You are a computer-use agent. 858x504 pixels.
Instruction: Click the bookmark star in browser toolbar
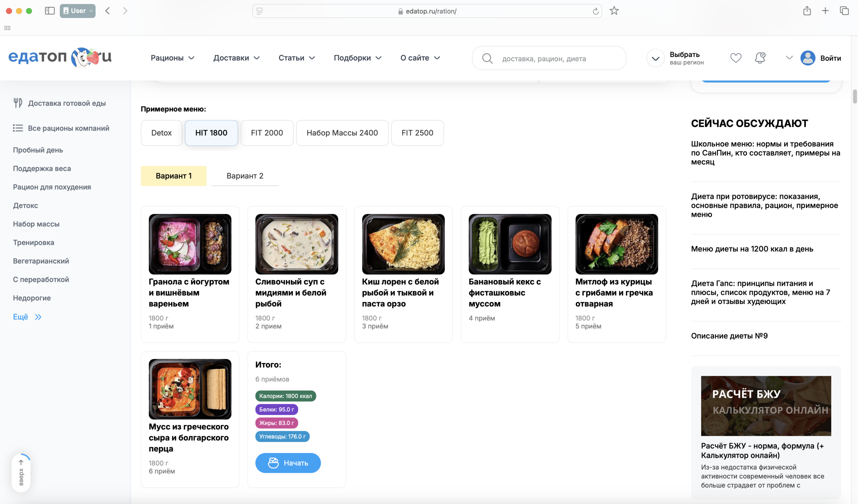coord(614,11)
